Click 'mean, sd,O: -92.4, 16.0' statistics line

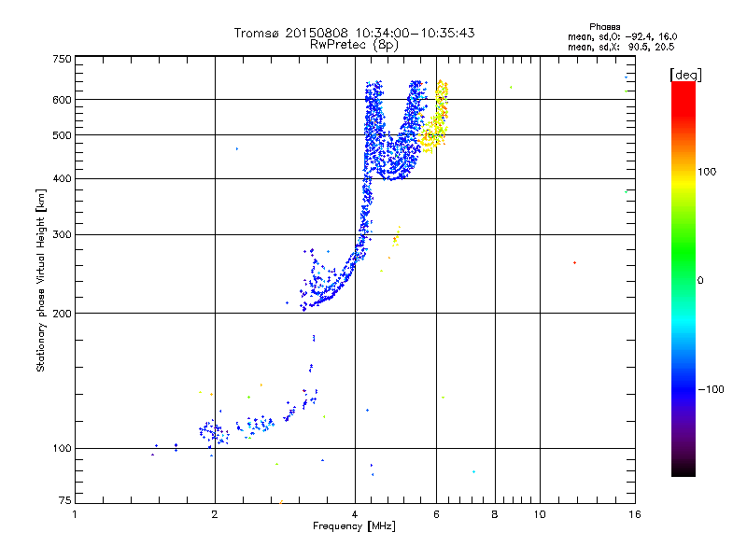click(x=622, y=36)
